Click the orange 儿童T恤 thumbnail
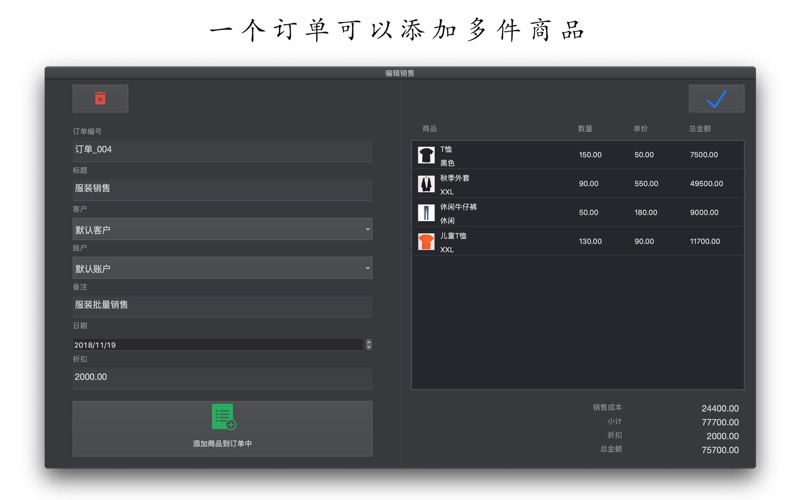 pos(426,241)
